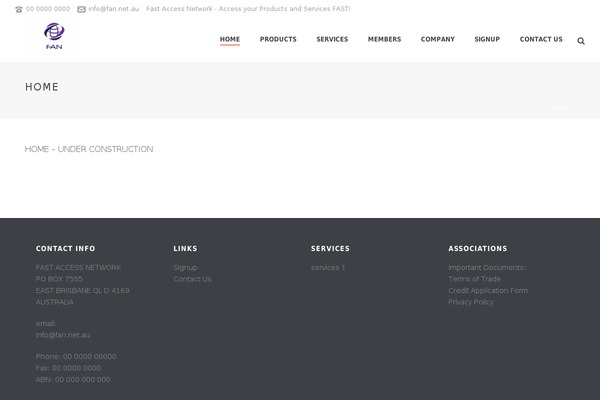Click the HOME page title heading
The width and height of the screenshot is (600, 400).
(x=42, y=87)
